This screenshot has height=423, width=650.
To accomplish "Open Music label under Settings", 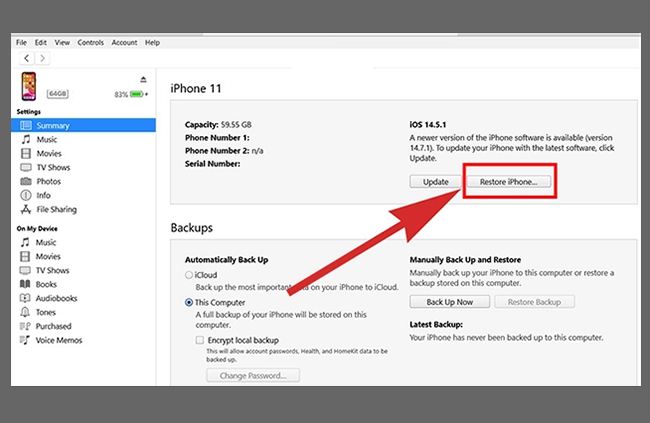I will (46, 139).
